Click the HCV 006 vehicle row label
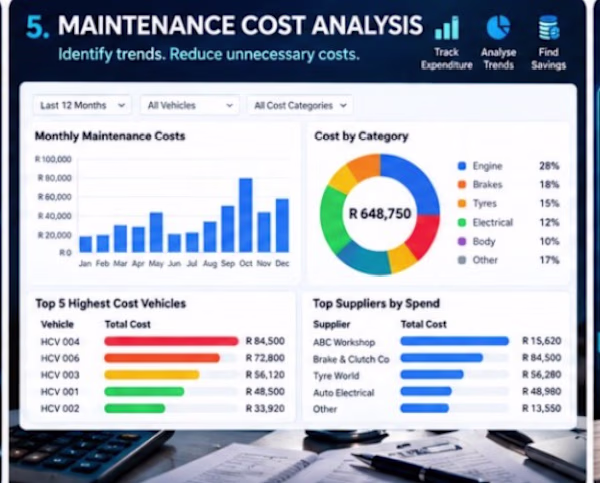This screenshot has height=483, width=600. 60,358
